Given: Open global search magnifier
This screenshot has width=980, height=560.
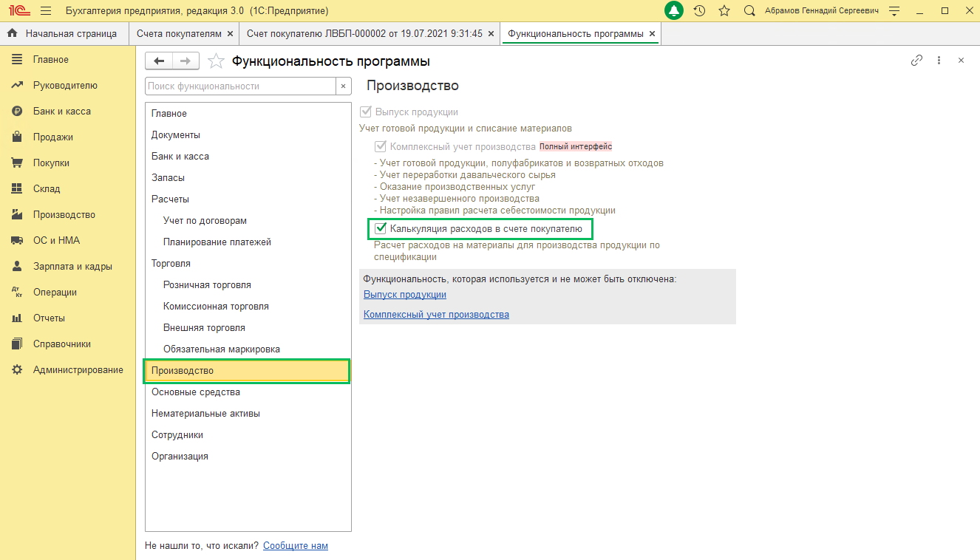Looking at the screenshot, I should 749,11.
